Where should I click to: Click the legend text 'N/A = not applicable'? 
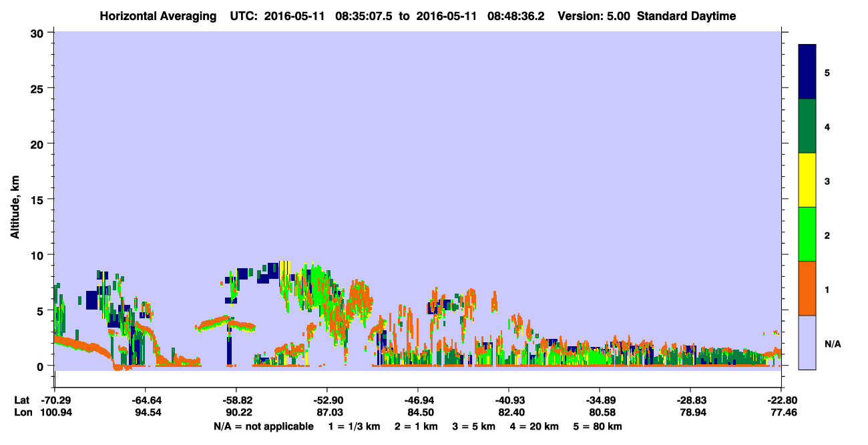point(264,426)
